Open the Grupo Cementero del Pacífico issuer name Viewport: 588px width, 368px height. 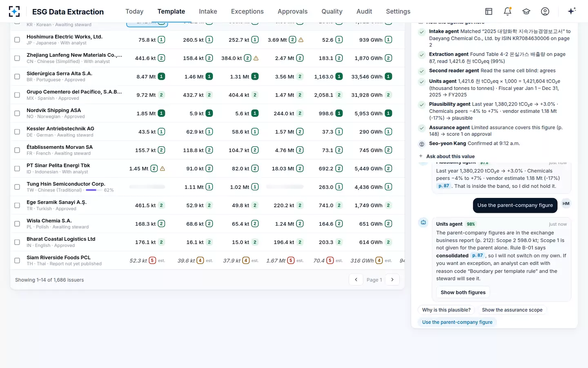click(x=74, y=92)
